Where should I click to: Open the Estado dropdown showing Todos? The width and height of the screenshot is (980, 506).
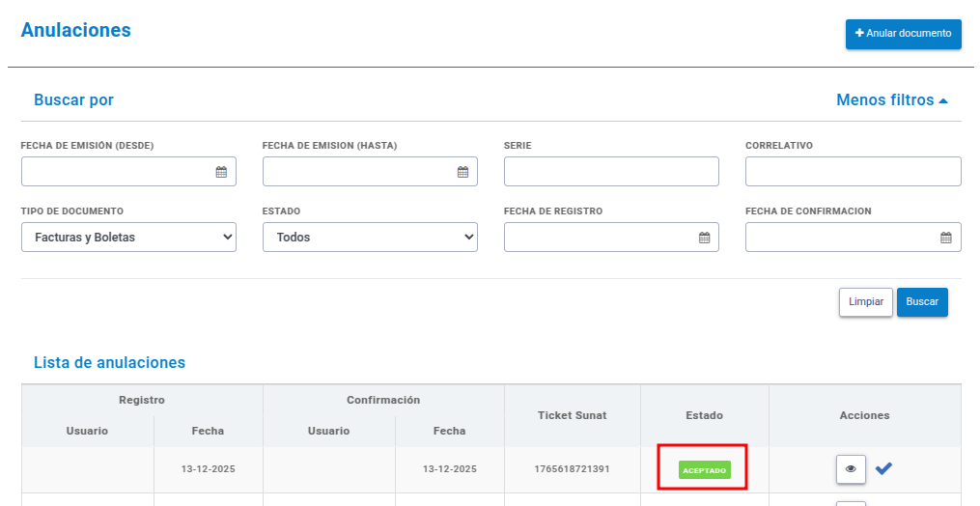pyautogui.click(x=370, y=237)
